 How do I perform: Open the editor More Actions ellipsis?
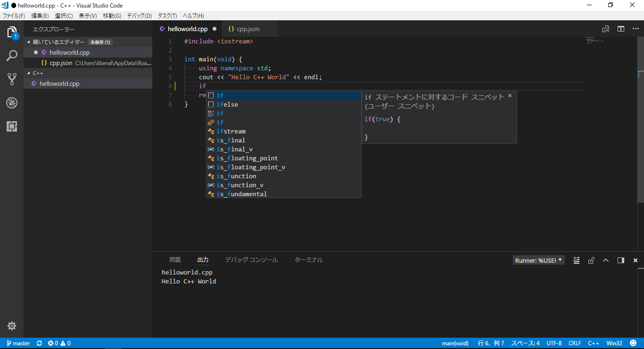(635, 29)
